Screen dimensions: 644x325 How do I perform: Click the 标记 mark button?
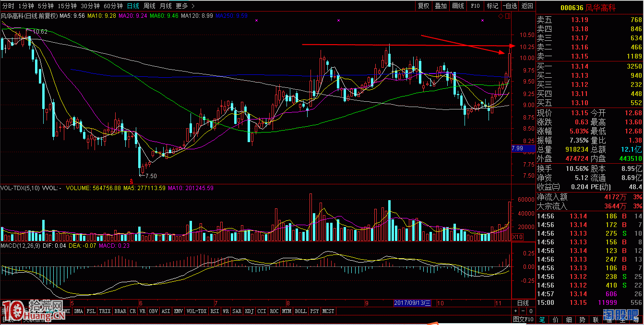pyautogui.click(x=492, y=6)
